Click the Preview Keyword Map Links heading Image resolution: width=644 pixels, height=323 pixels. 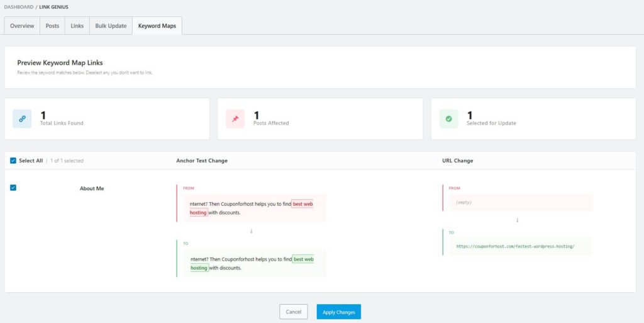[60, 63]
